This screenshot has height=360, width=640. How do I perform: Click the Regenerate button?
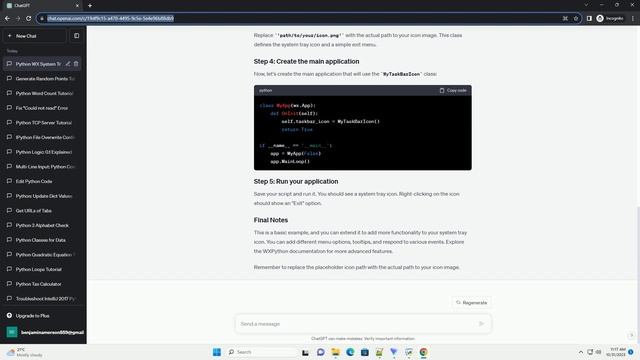tap(471, 303)
